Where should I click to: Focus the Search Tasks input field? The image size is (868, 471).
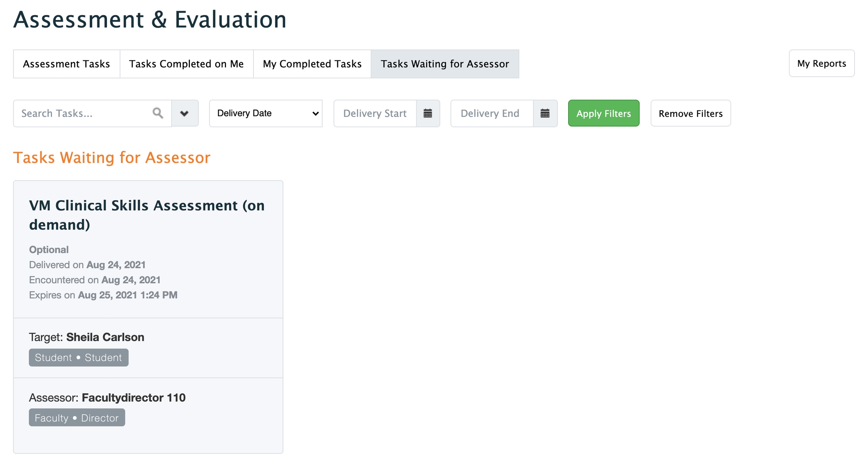pyautogui.click(x=83, y=113)
